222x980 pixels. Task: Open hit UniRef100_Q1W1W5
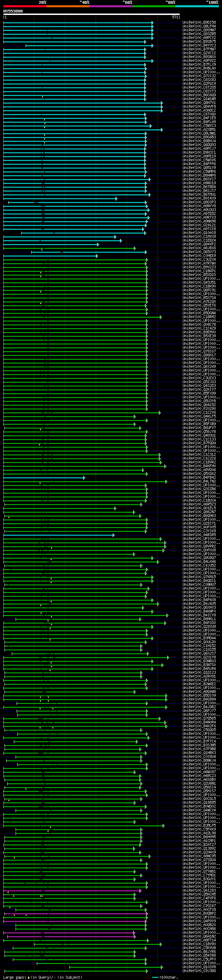point(199,99)
